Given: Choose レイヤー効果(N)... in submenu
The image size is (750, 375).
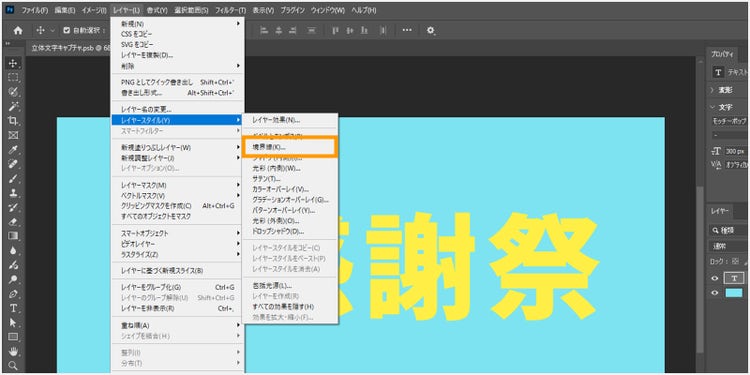Looking at the screenshot, I should (x=290, y=120).
